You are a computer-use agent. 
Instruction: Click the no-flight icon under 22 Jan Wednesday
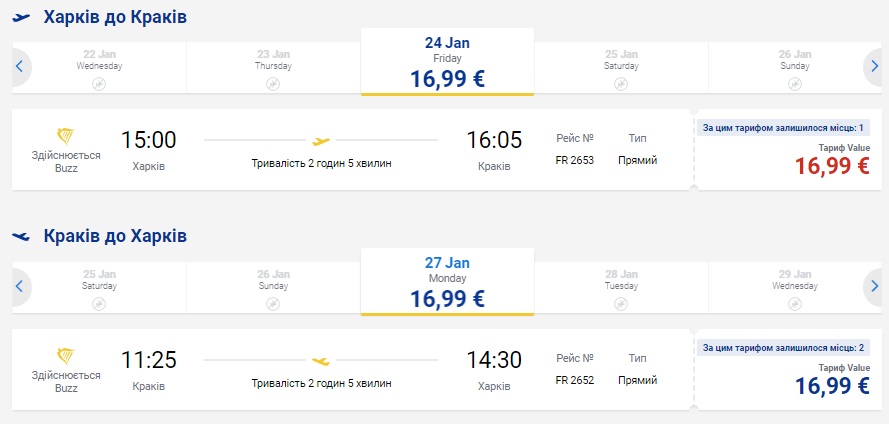click(x=99, y=84)
